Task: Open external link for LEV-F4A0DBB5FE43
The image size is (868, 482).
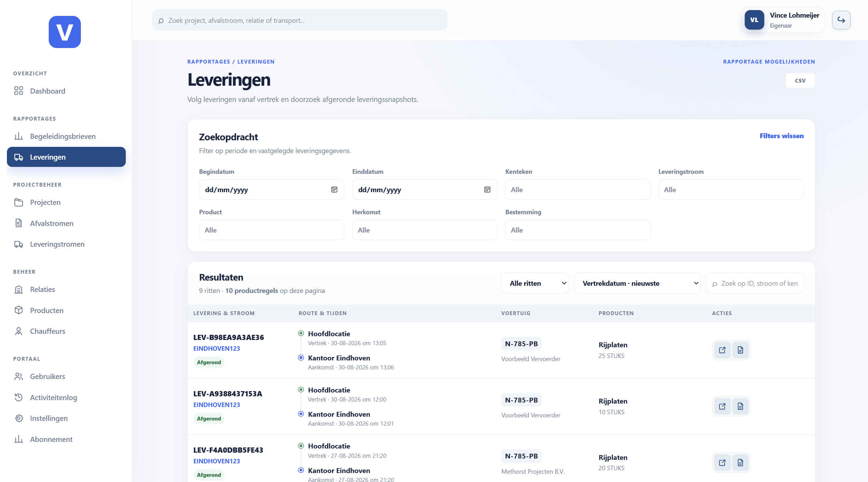Action: point(722,463)
